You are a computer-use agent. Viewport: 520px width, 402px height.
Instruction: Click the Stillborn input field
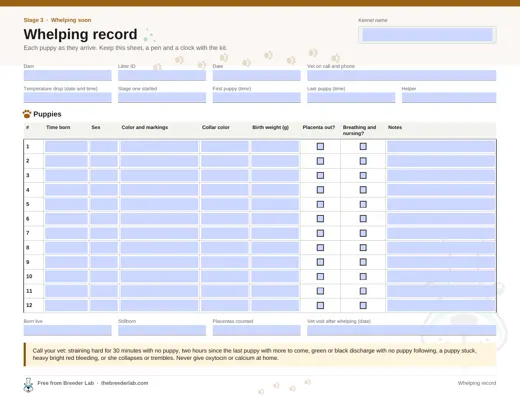162,330
